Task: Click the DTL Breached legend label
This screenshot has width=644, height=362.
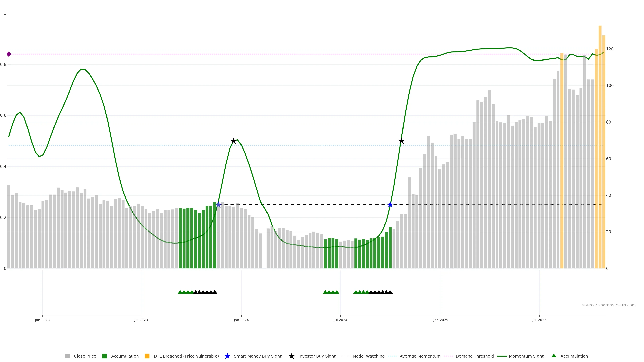Action: click(x=186, y=356)
